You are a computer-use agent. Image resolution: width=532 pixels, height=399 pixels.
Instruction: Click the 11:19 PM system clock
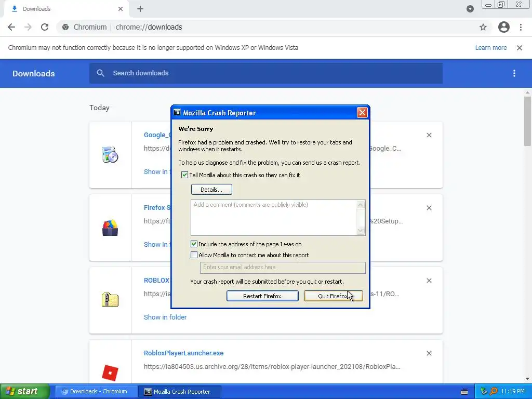tap(513, 392)
